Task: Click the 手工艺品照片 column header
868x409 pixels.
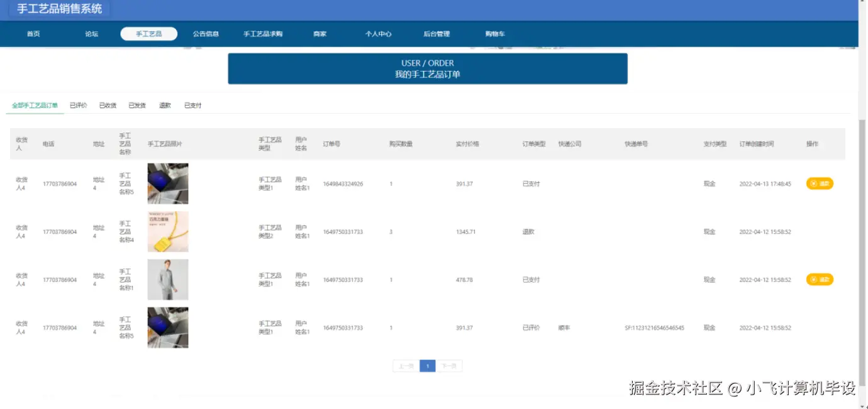Action: 165,144
